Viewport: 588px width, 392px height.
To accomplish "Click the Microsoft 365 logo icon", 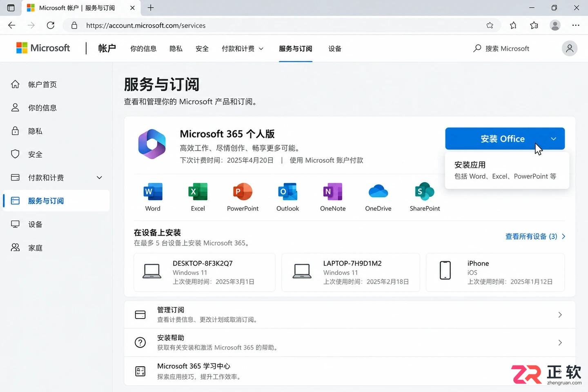I will pos(152,144).
